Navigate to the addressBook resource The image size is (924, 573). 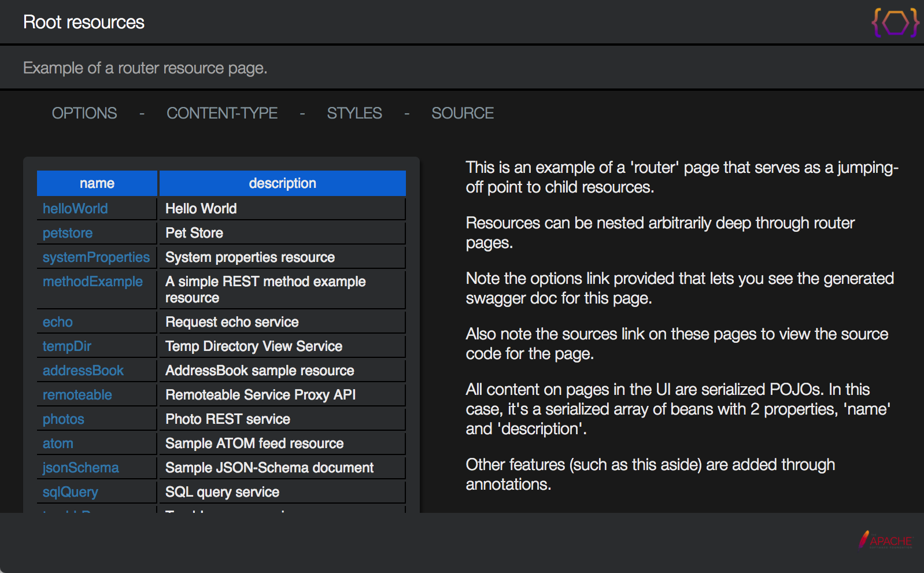83,371
